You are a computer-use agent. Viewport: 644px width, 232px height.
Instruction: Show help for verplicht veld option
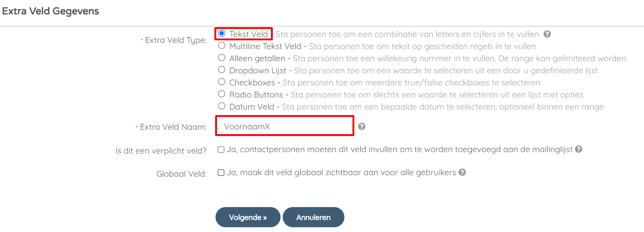pyautogui.click(x=579, y=149)
